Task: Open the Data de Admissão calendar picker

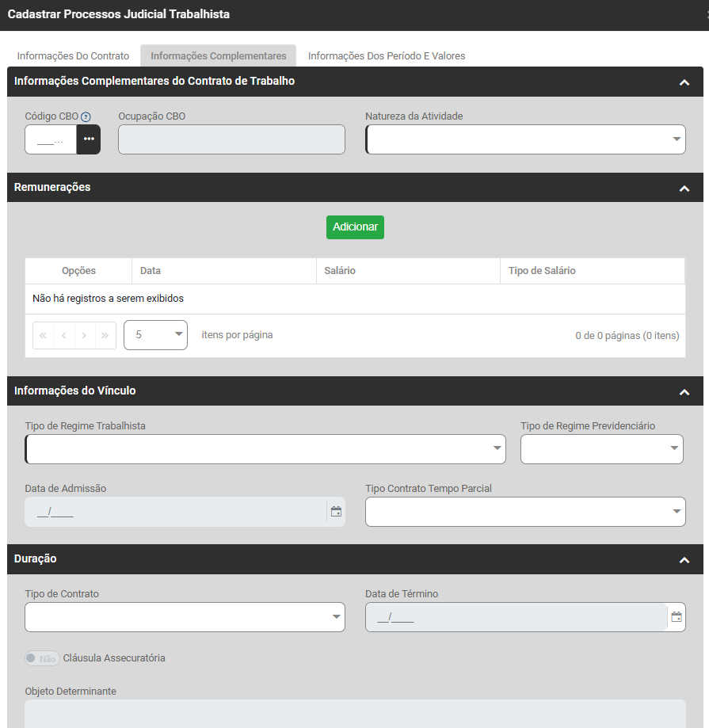Action: 336,512
